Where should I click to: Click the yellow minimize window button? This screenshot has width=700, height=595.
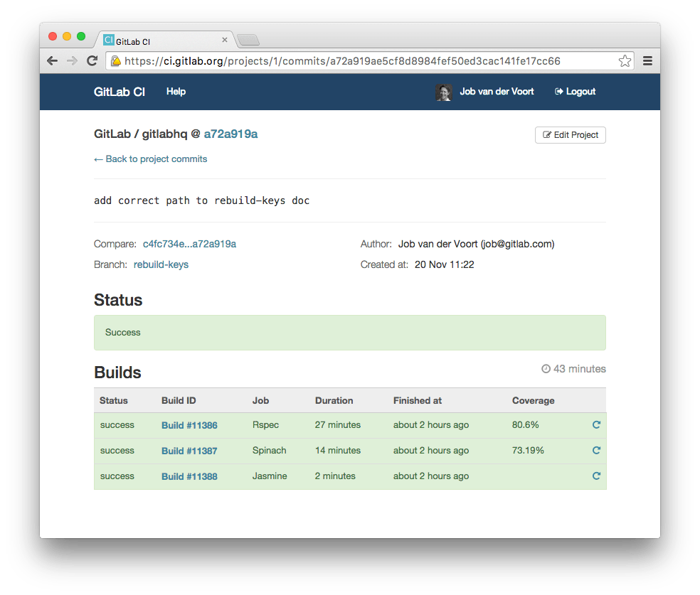(x=67, y=36)
